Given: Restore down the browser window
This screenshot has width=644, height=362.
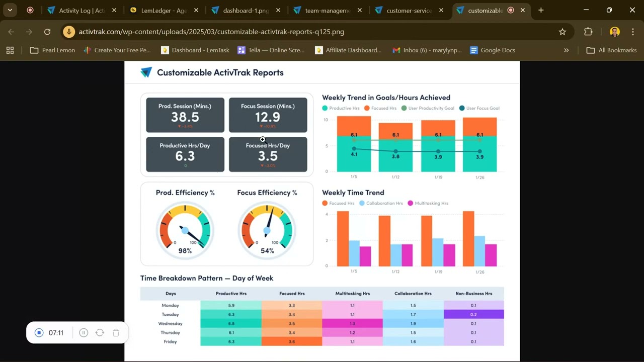Looking at the screenshot, I should coord(609,10).
